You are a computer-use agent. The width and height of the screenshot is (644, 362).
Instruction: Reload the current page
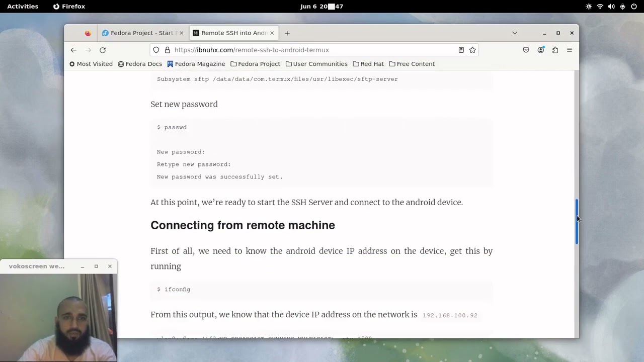pyautogui.click(x=103, y=50)
